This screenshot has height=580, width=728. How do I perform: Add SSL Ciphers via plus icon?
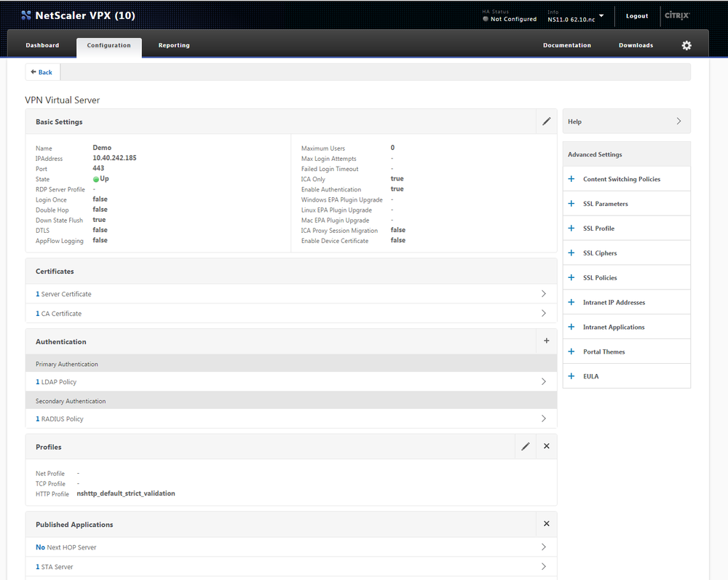click(x=571, y=253)
